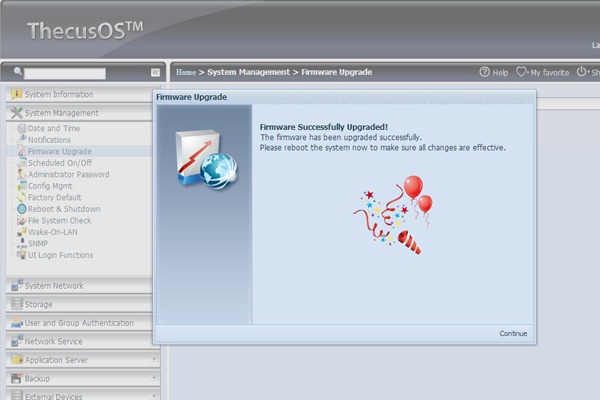The image size is (600, 400).
Task: Click Continue in the Firmware Upgrade dialog
Action: point(513,333)
